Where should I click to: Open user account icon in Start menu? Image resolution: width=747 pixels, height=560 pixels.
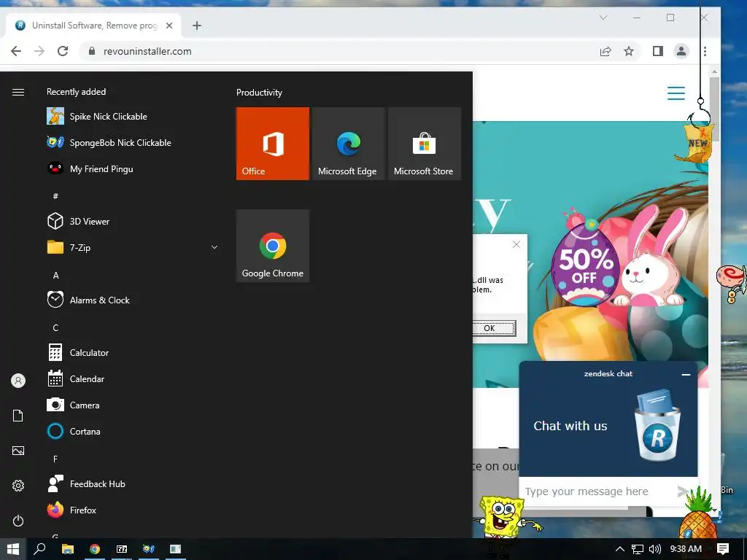tap(18, 381)
